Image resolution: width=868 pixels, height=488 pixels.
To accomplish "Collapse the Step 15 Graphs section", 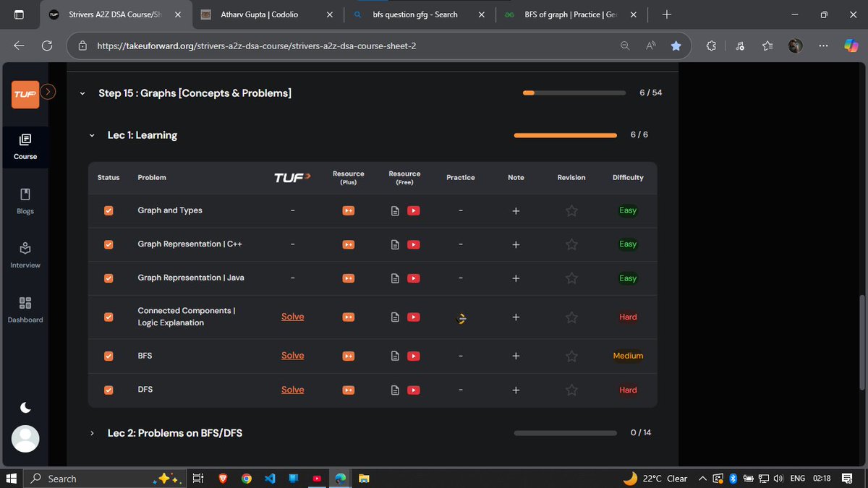I will tap(82, 93).
